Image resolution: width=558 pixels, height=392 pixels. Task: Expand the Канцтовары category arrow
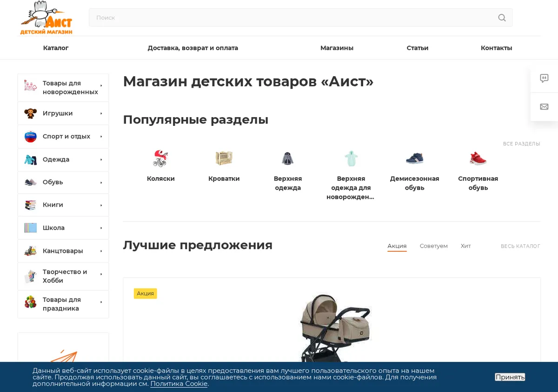point(101,251)
